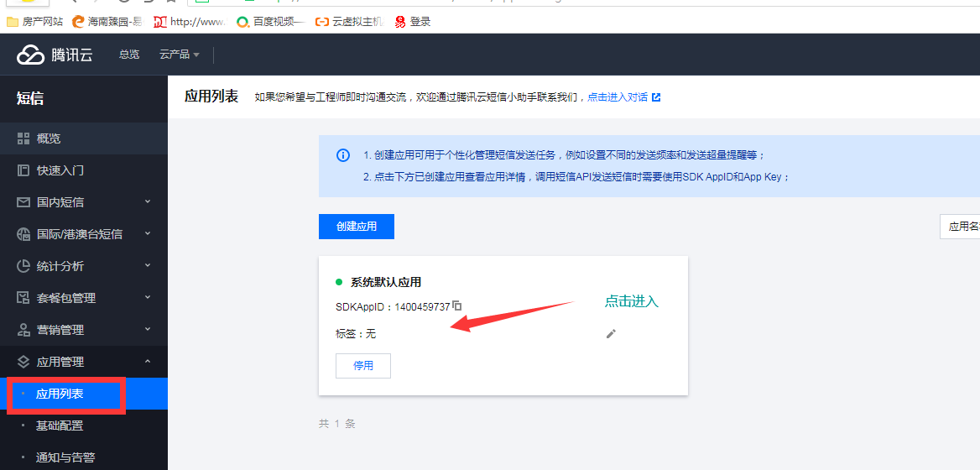Expand the 国际/港澳台短信 chevron
Viewport: 980px width, 470px height.
click(148, 233)
